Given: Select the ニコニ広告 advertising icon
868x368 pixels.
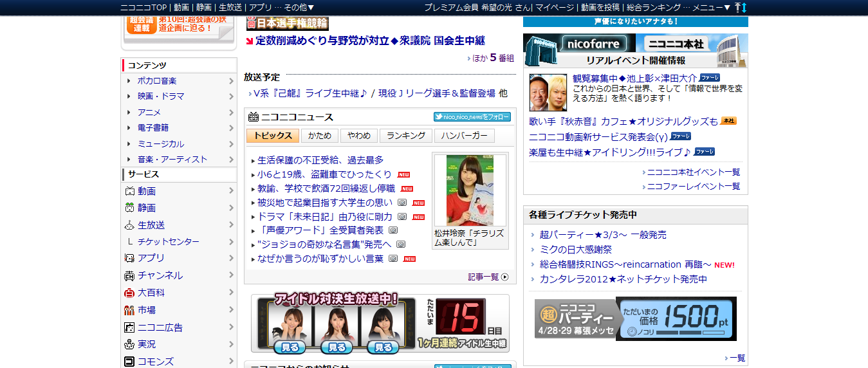Looking at the screenshot, I should point(129,327).
